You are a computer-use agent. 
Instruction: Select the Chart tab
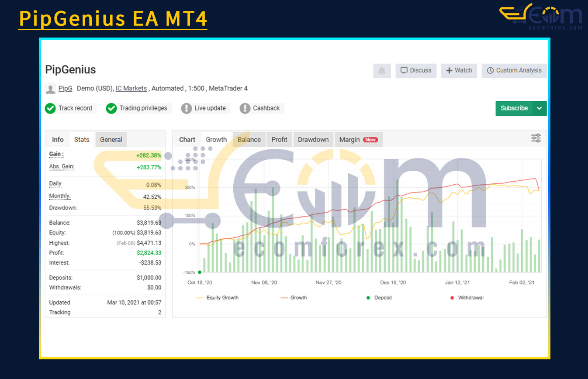coord(187,140)
